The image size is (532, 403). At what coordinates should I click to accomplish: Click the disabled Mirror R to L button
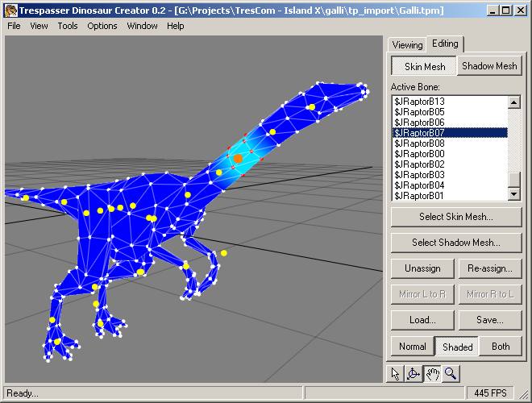tap(489, 294)
